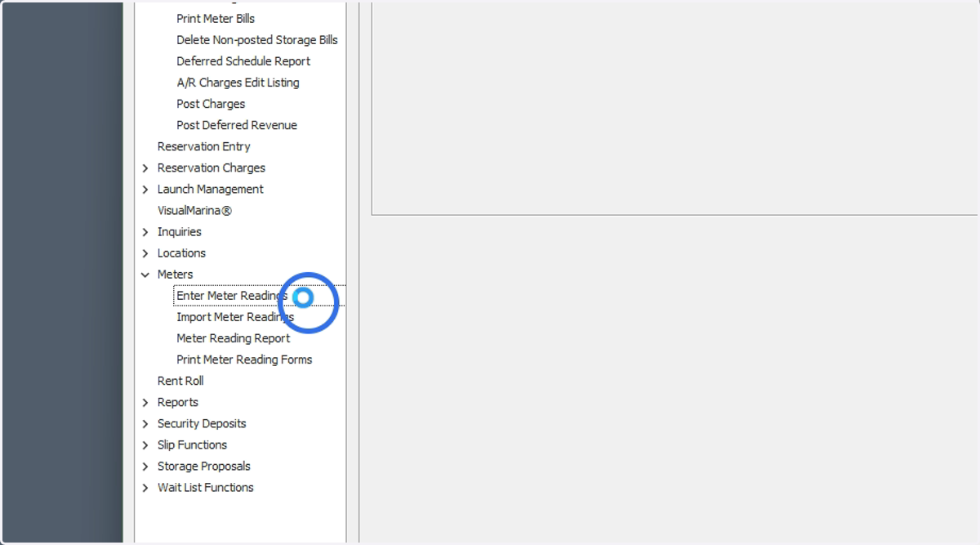Screen dimensions: 980x545
Task: Select Security Deposits label
Action: [202, 422]
